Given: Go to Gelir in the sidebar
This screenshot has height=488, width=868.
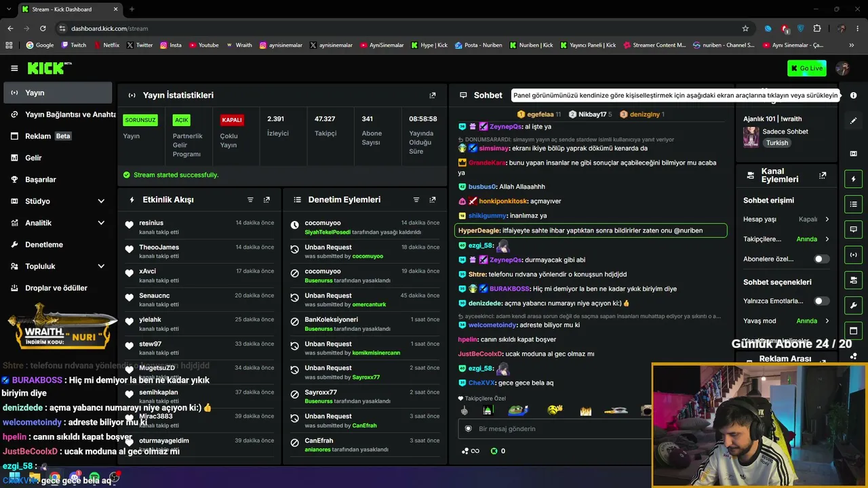Looking at the screenshot, I should coord(57,158).
